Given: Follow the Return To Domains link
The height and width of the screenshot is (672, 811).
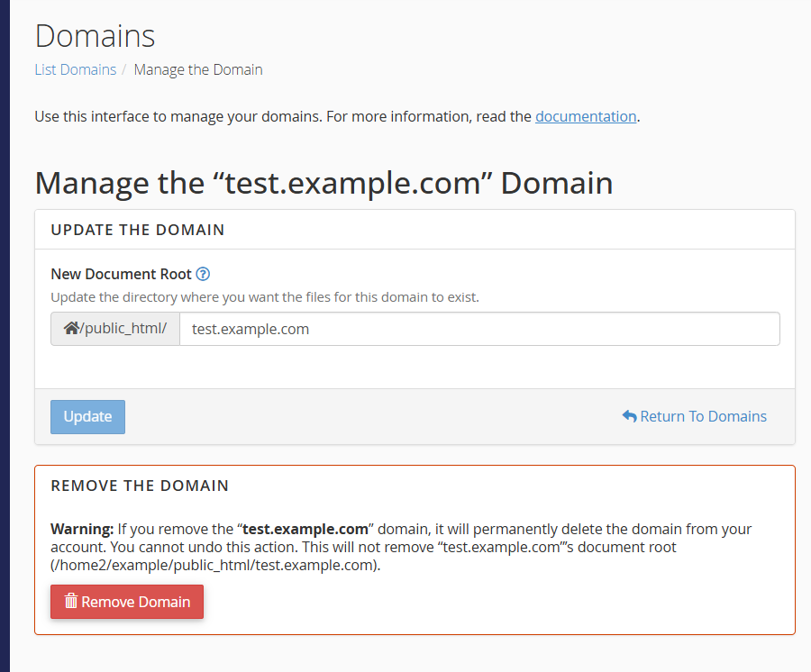Looking at the screenshot, I should click(x=703, y=416).
